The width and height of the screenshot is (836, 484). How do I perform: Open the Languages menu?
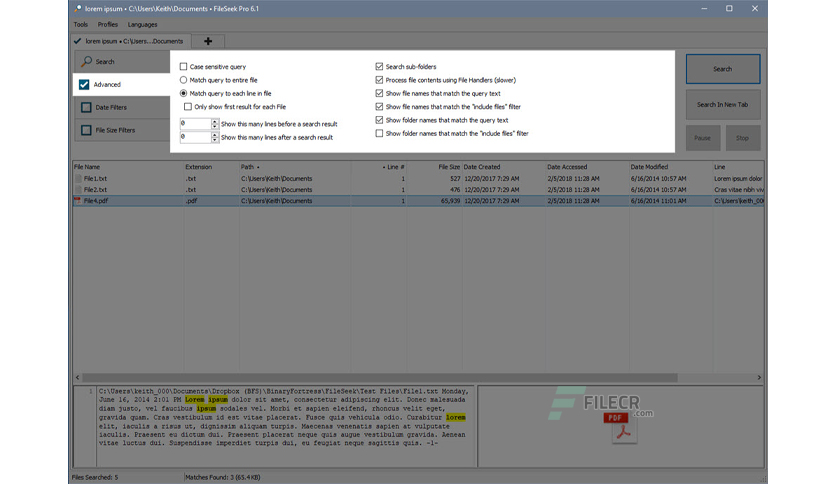[x=142, y=25]
